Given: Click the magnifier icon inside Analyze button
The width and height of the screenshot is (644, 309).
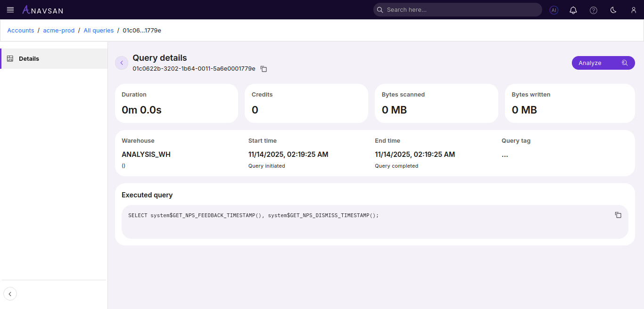Looking at the screenshot, I should click(x=624, y=63).
